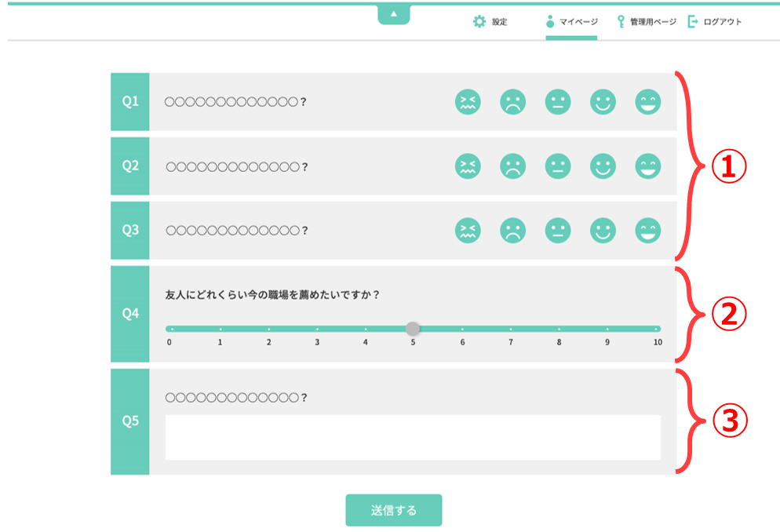Collapse the top header panel arrow
The height and width of the screenshot is (532, 780).
(394, 14)
